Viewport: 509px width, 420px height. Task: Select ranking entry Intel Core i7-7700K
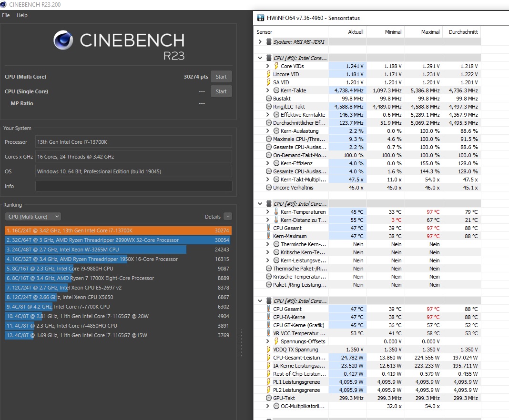click(118, 307)
